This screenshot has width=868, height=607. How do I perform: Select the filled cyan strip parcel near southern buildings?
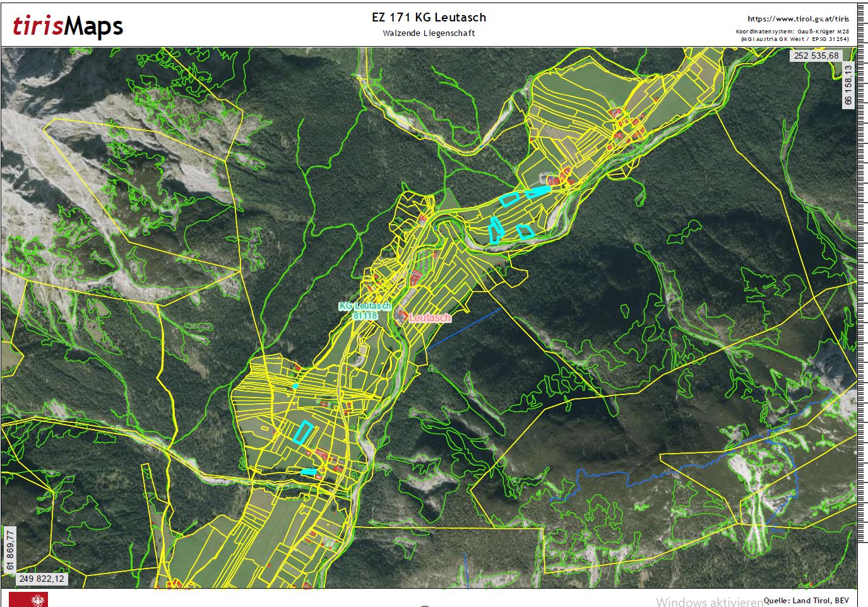coord(309,471)
